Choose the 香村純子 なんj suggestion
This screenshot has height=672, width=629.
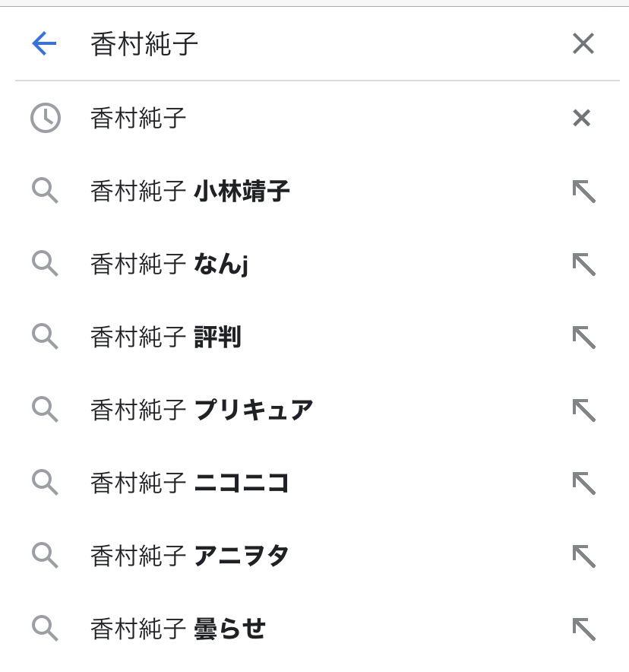[x=169, y=264]
